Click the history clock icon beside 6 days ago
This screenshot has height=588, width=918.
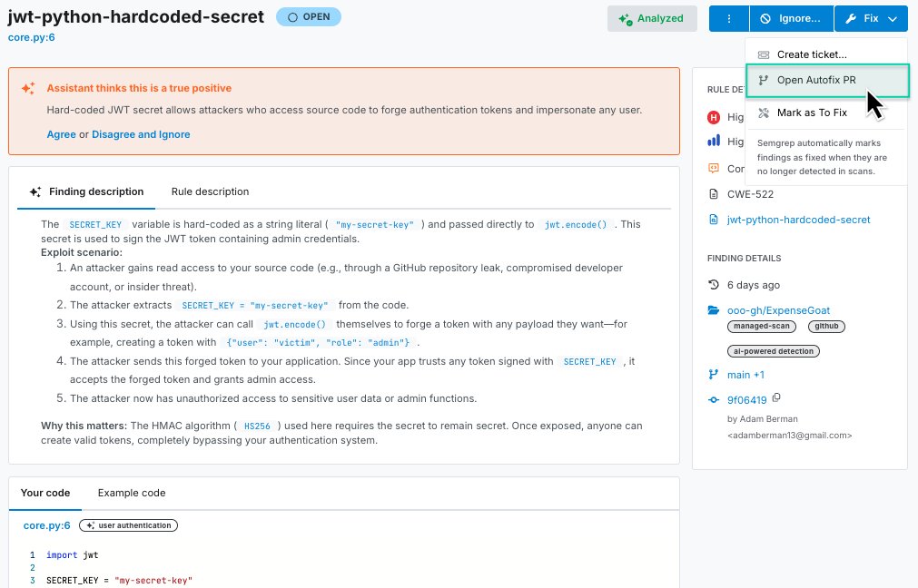(713, 285)
